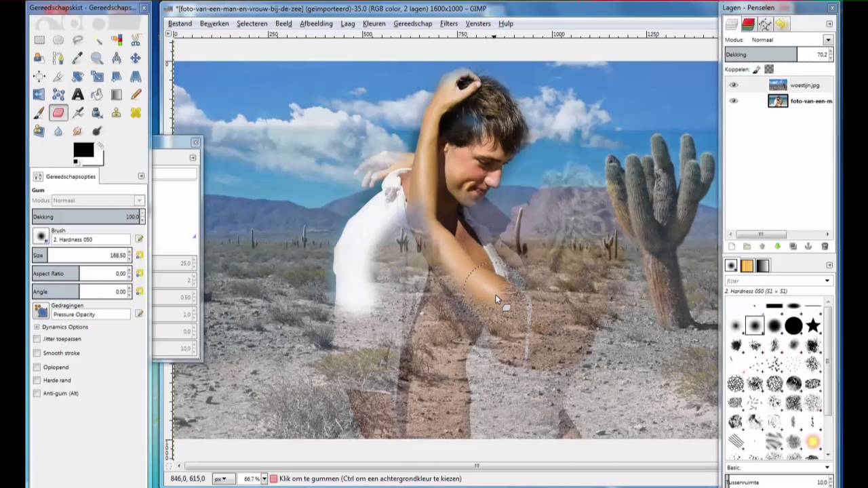Open the Bestand menu
Viewport: 868px width, 488px height.
click(x=180, y=24)
